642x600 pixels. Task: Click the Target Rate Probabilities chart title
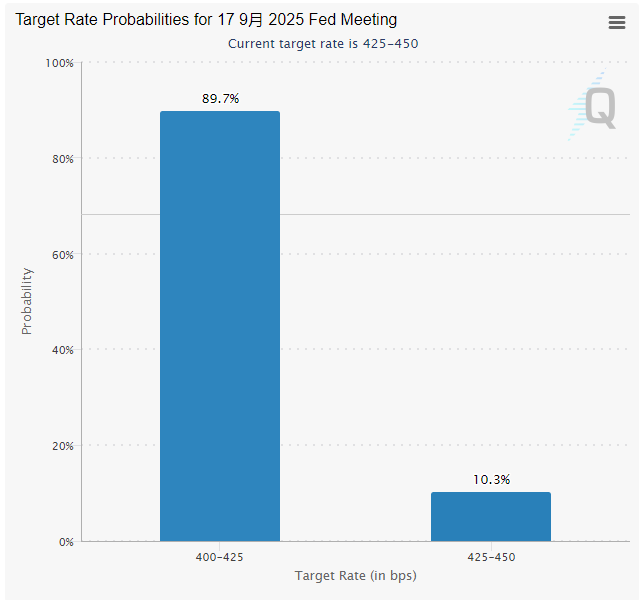coord(205,20)
